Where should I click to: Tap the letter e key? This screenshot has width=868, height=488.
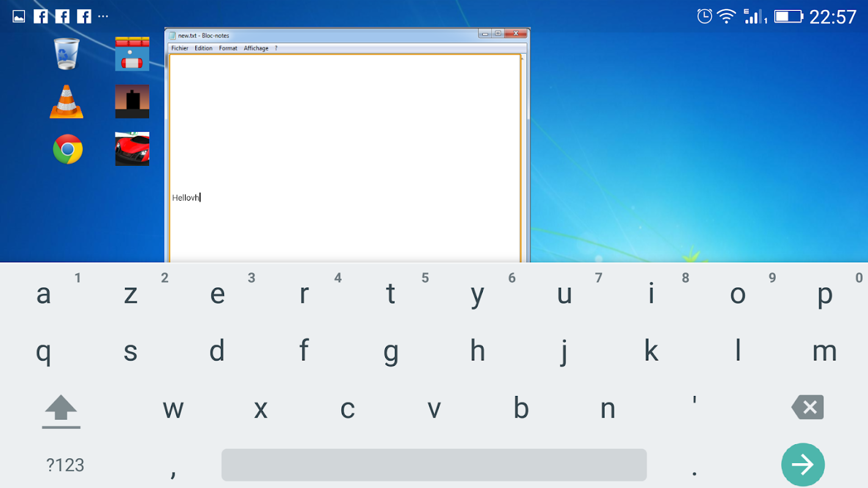pyautogui.click(x=217, y=294)
